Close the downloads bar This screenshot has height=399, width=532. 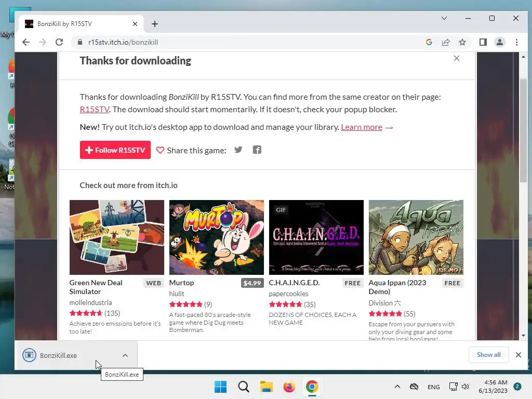[518, 355]
